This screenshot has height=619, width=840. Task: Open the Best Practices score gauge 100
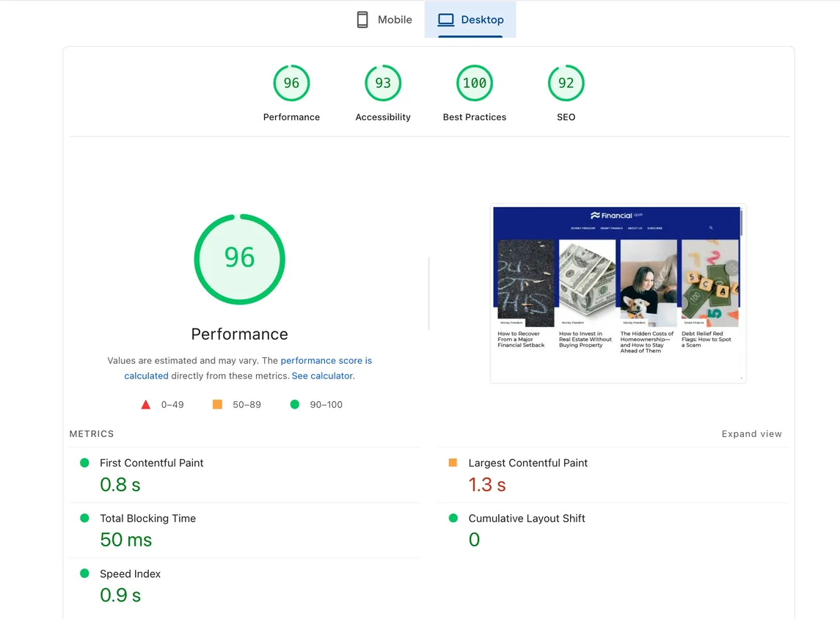475,83
